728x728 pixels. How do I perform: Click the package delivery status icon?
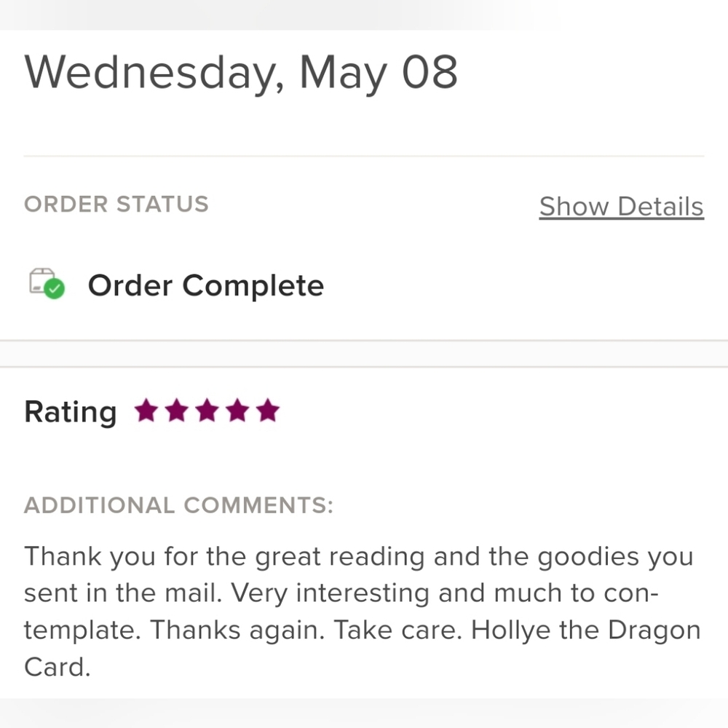coord(43,282)
